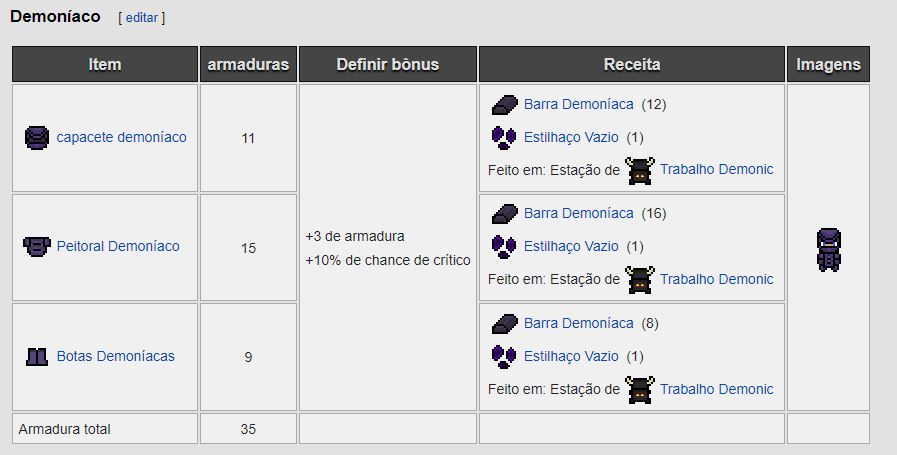Screen dimensions: 897x455
Task: Open the capacete demoníaco link
Action: tap(121, 137)
